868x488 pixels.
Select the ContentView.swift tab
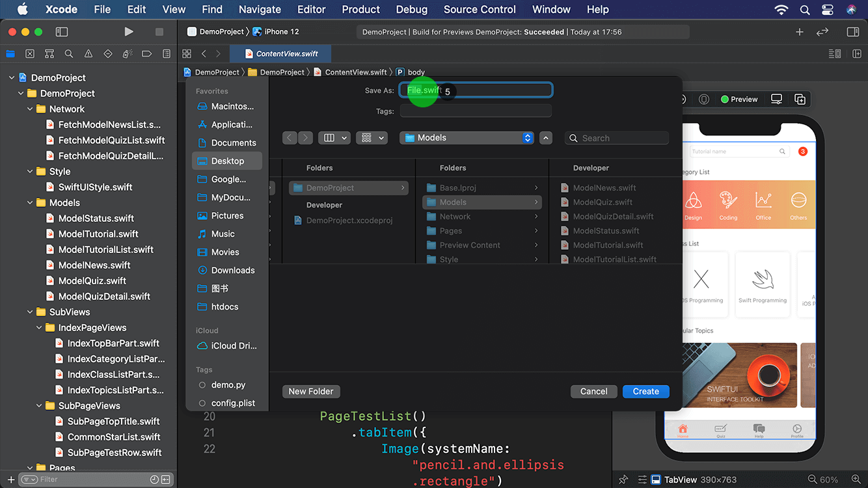pos(280,54)
